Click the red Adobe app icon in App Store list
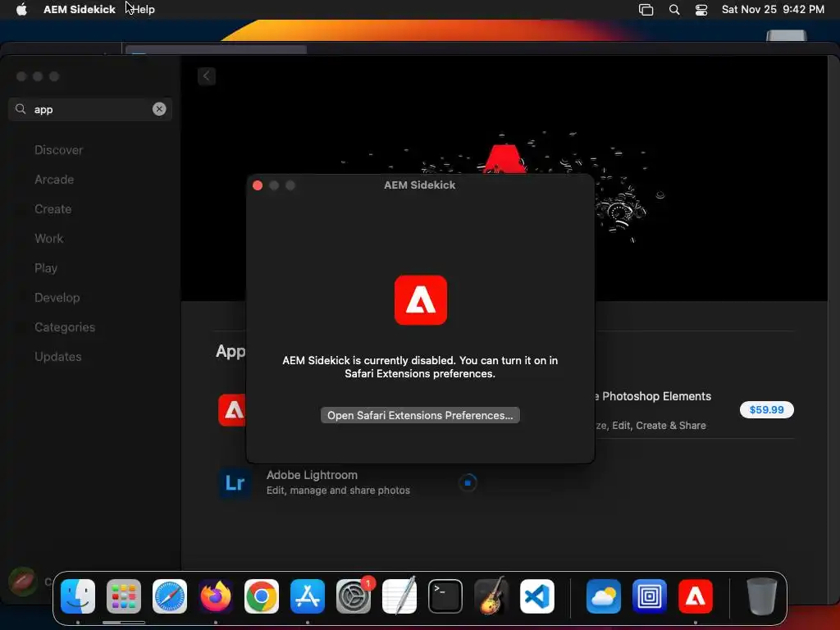The image size is (840, 630). click(x=232, y=410)
